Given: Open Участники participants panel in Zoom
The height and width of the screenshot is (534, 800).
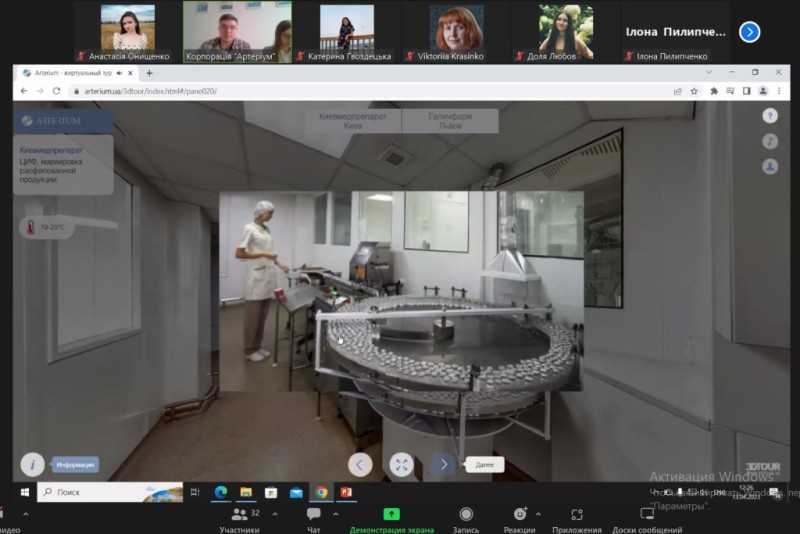Looking at the screenshot, I should click(x=240, y=520).
